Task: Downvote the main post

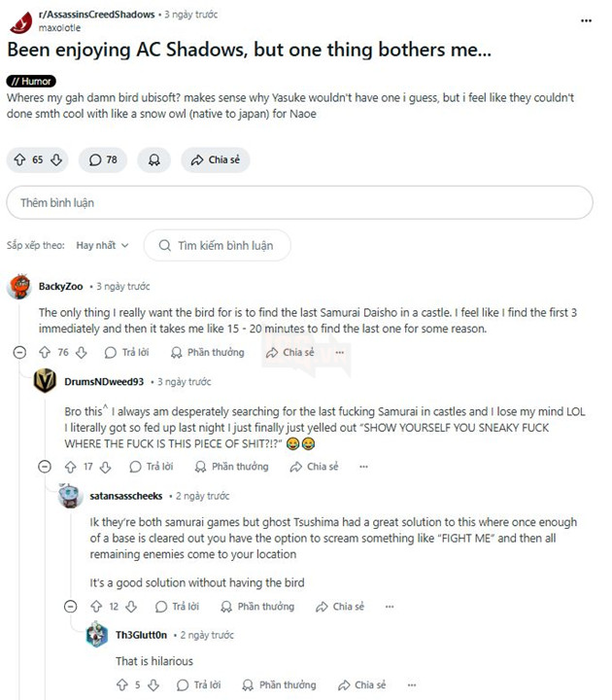Action: click(56, 159)
